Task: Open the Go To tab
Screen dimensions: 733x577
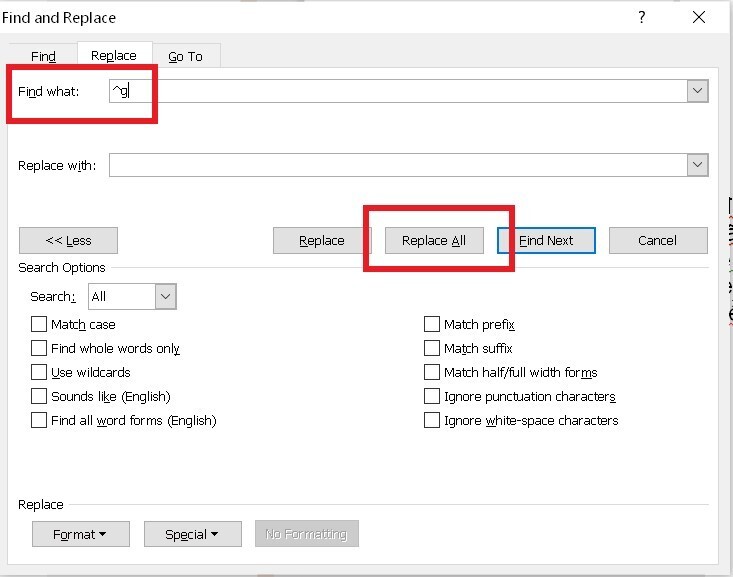Action: 186,56
